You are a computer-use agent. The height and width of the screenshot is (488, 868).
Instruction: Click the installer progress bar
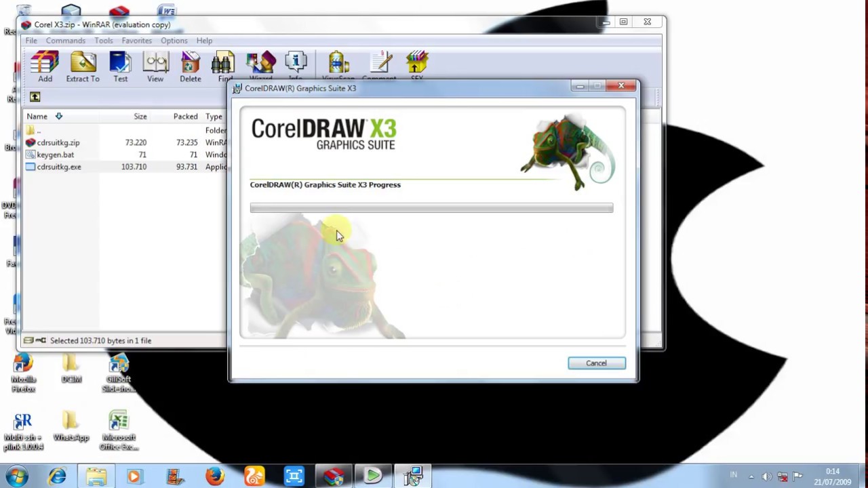(x=431, y=208)
